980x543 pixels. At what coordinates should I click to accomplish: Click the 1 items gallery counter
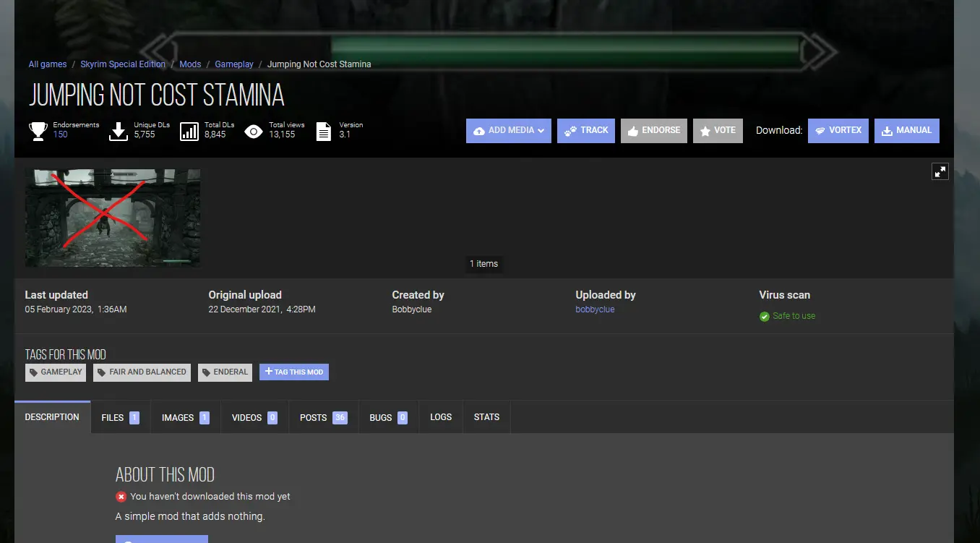pyautogui.click(x=483, y=264)
